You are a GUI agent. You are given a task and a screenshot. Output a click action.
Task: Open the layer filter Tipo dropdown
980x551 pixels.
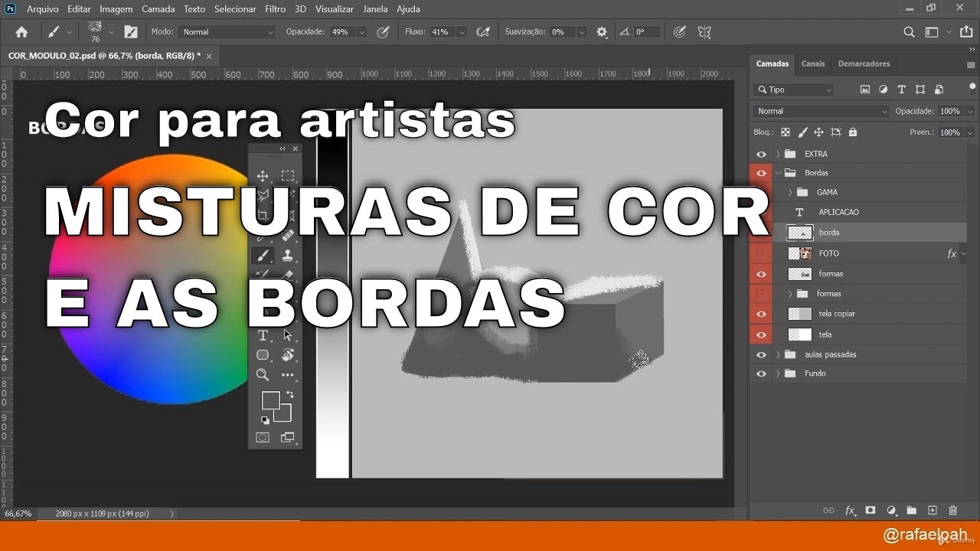tap(793, 90)
